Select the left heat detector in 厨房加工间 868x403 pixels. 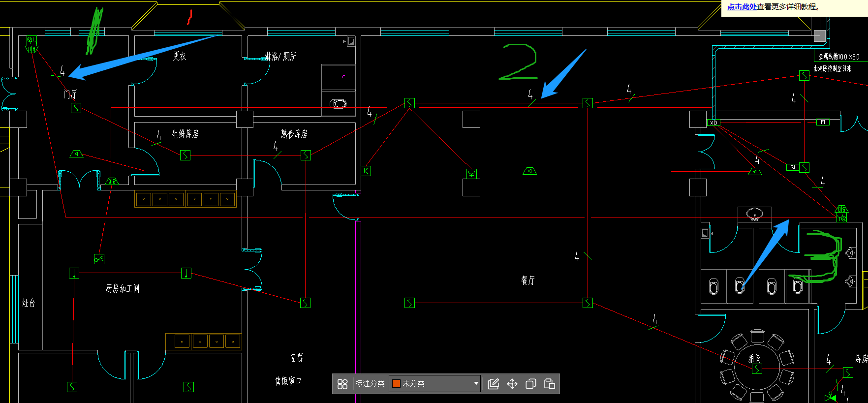pyautogui.click(x=74, y=273)
